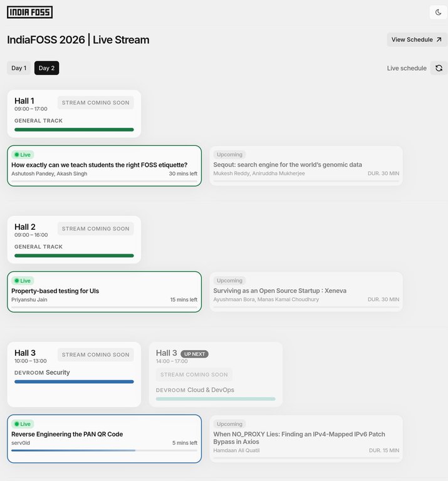Click the IndiaFOSS 2026 Live Stream heading
This screenshot has height=481, width=448.
click(78, 40)
